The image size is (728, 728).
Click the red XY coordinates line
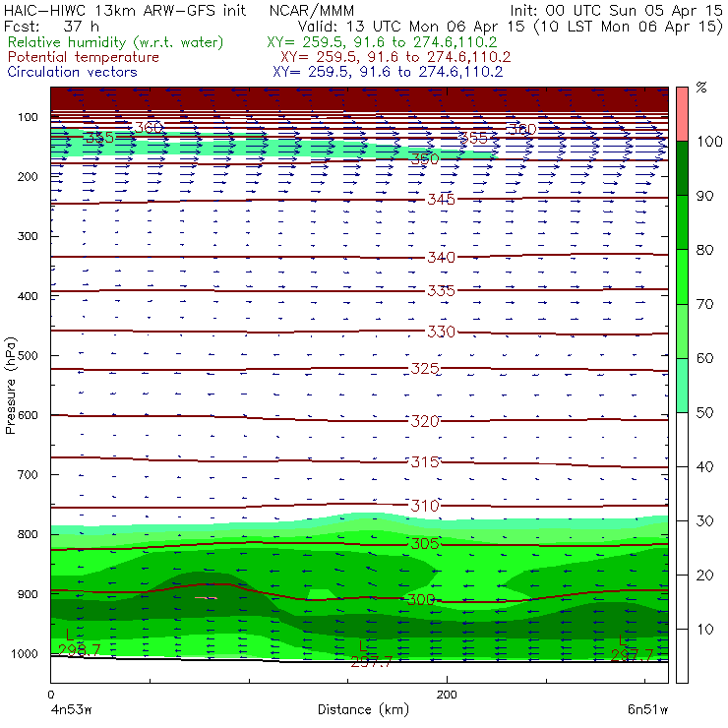(x=395, y=57)
